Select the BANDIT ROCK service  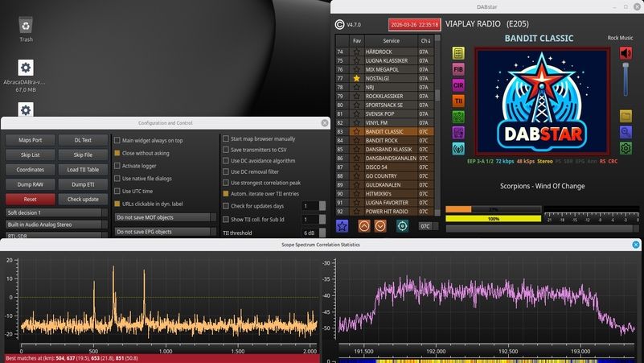pos(392,140)
